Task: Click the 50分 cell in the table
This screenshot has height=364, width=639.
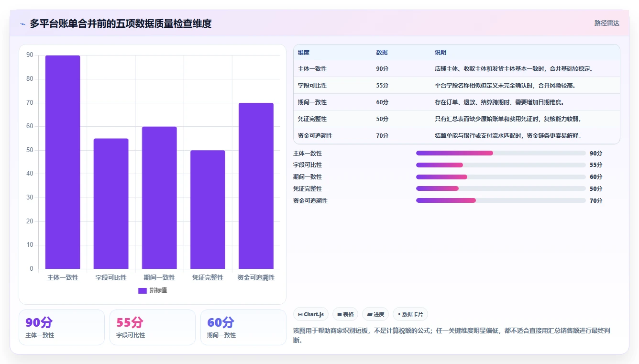Action: [x=382, y=119]
